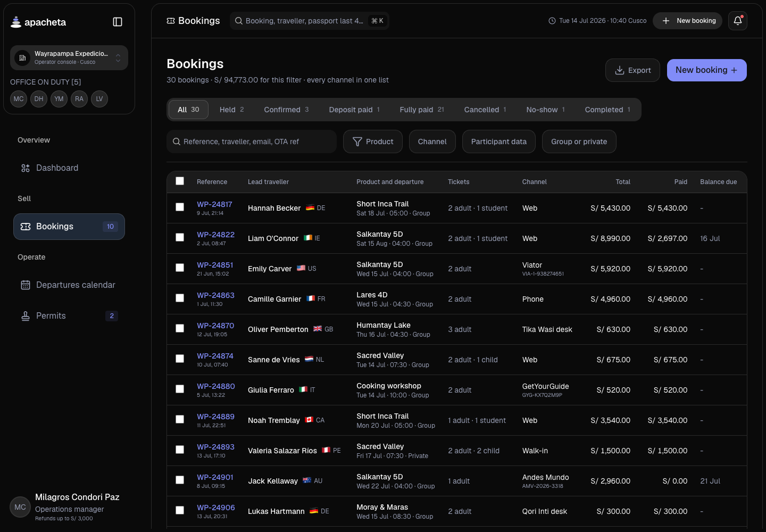
Task: Click the DE flag next to Hannah Becker
Action: [310, 208]
